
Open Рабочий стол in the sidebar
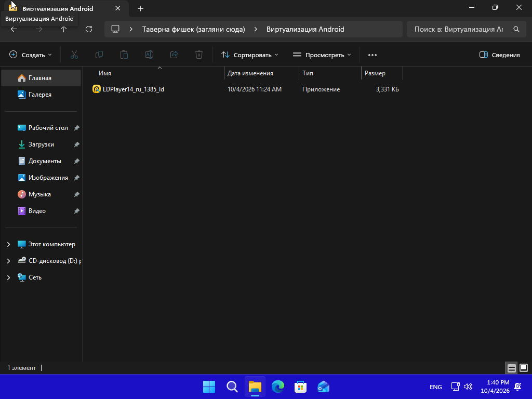41,128
